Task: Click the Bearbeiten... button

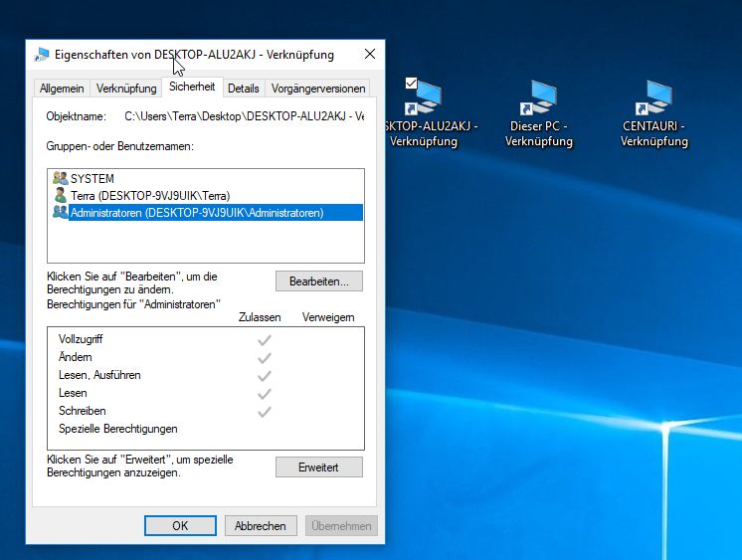Action: 319,281
